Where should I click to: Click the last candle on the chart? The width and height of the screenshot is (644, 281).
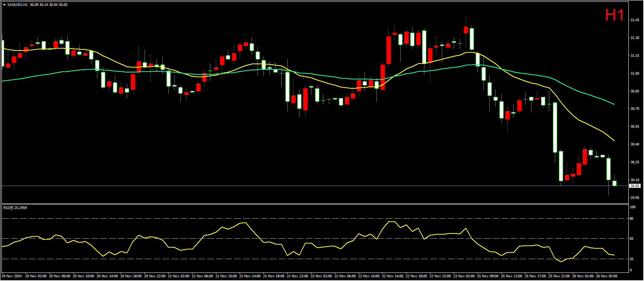tap(614, 183)
